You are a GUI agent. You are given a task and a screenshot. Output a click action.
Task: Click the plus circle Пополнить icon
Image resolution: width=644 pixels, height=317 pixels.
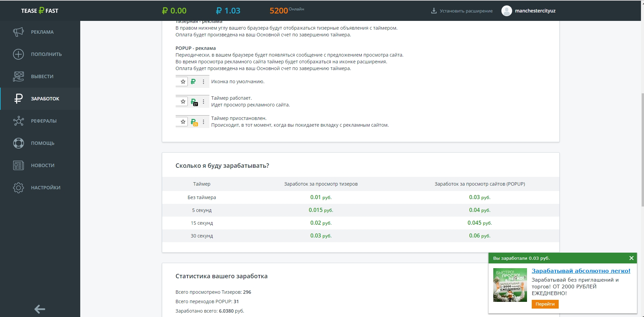(19, 54)
